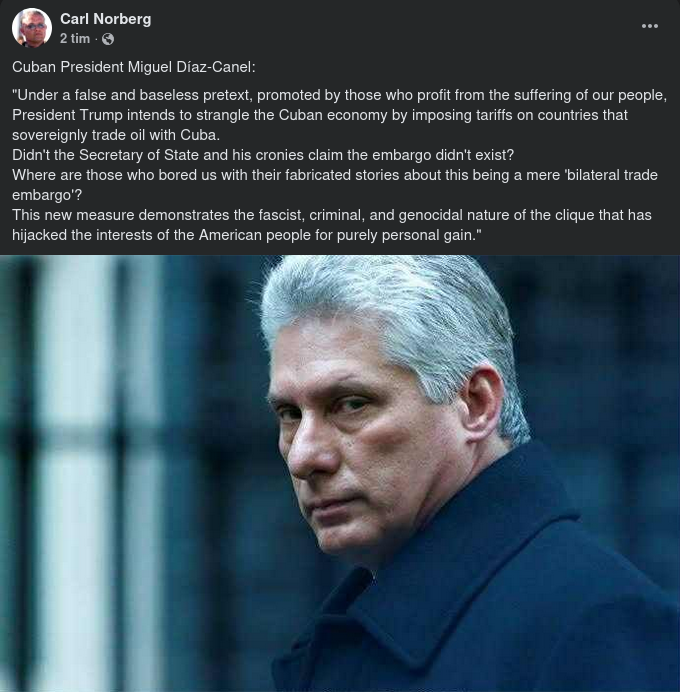Click the line starting "Where are those who bored us"
Viewport: 680px width, 692px height.
334,175
